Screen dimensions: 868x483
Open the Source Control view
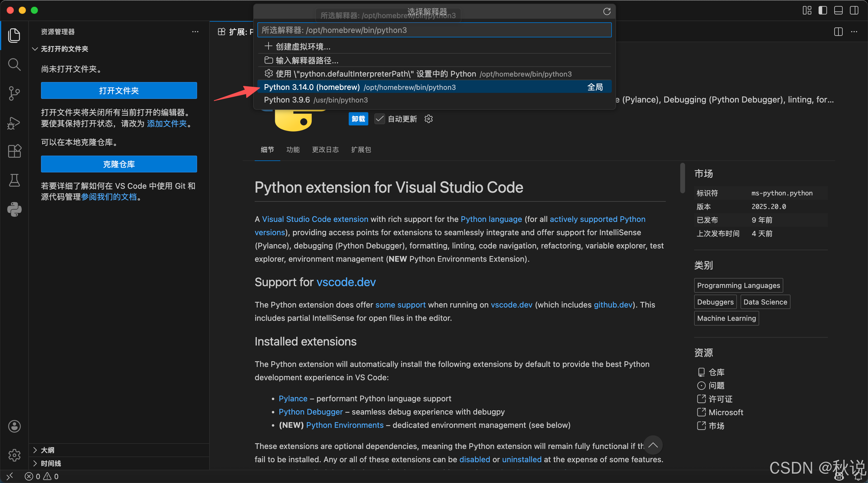[14, 93]
